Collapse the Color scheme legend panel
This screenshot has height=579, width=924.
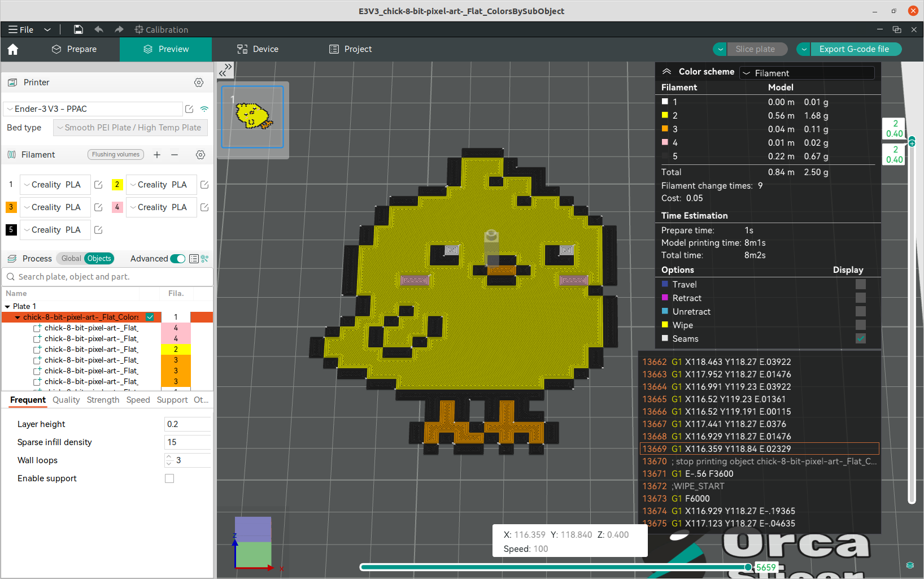[666, 72]
